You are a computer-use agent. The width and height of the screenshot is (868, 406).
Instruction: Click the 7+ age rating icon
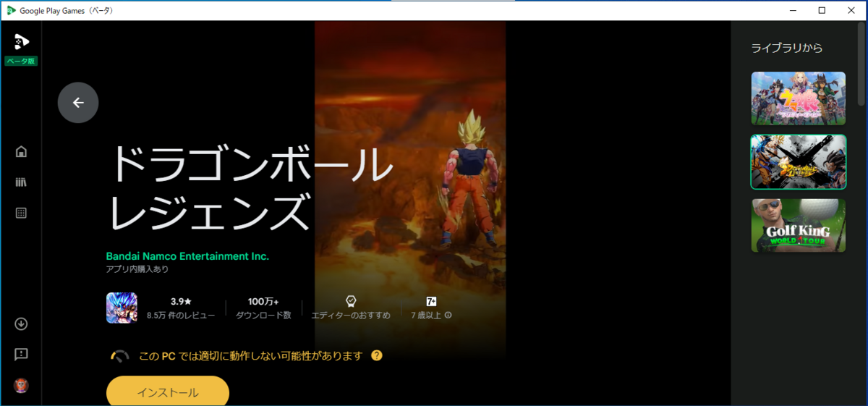pyautogui.click(x=431, y=301)
